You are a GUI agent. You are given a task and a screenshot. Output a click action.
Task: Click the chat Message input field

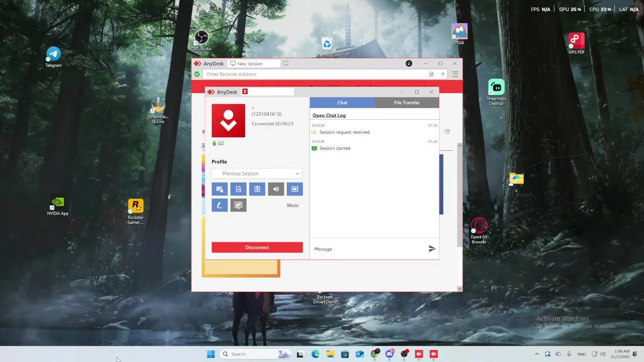[x=368, y=249]
